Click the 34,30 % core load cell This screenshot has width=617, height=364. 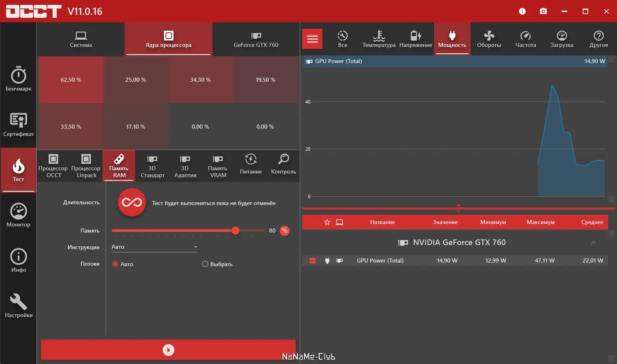point(200,80)
